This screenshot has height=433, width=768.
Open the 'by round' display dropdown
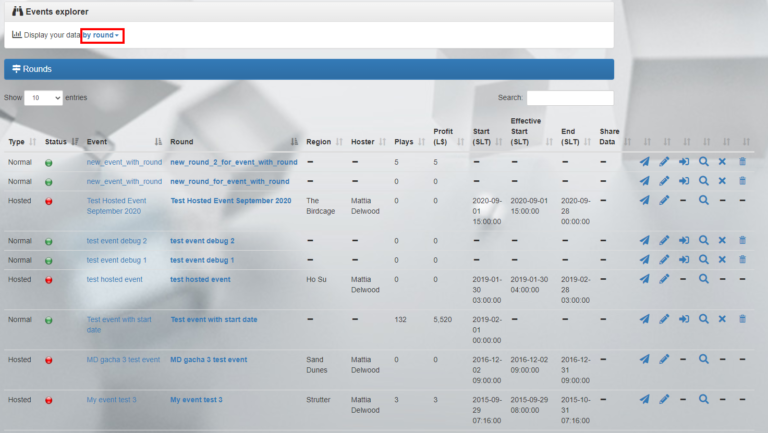coord(101,35)
